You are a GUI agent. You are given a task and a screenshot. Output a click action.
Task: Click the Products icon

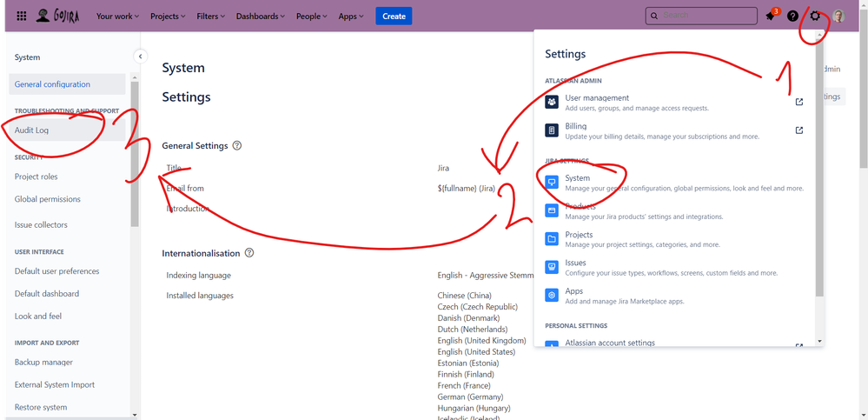[x=552, y=210]
